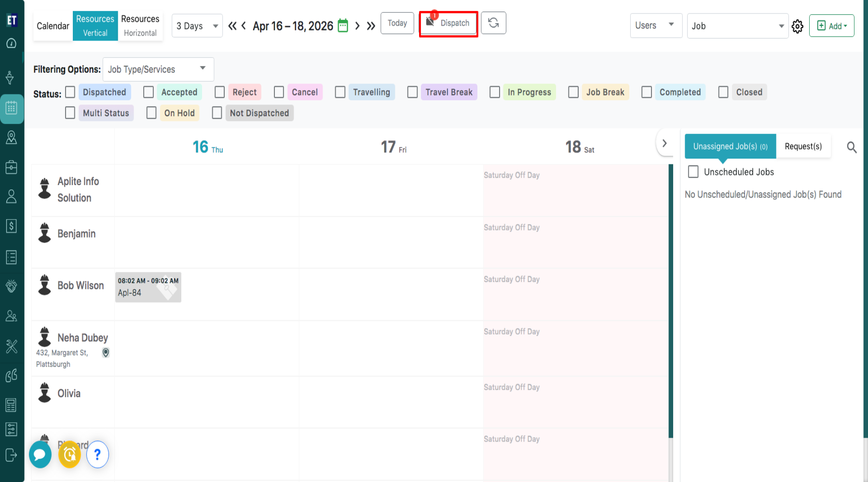Viewport: 868px width, 482px height.
Task: Switch to Resources Horizontal view
Action: pos(140,26)
